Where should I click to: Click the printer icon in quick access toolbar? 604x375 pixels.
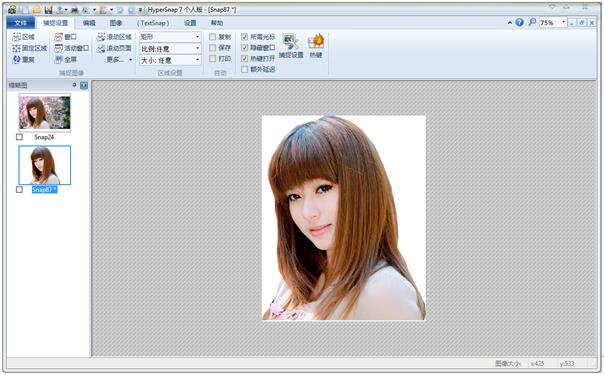click(x=74, y=10)
